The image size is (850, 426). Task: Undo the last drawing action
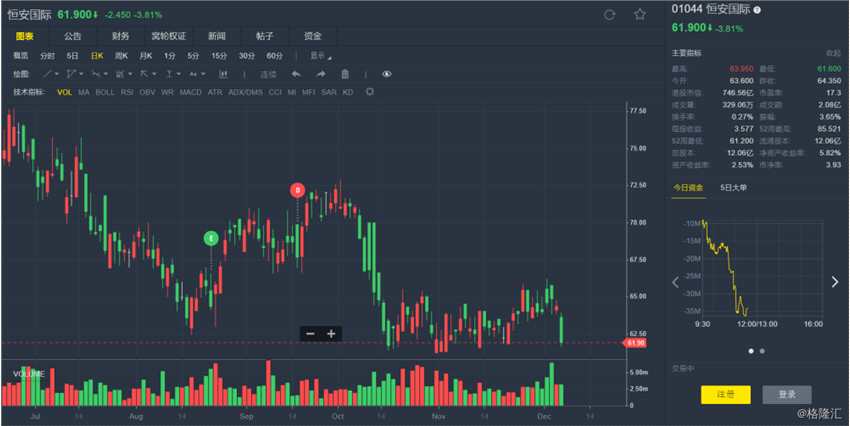[x=296, y=74]
